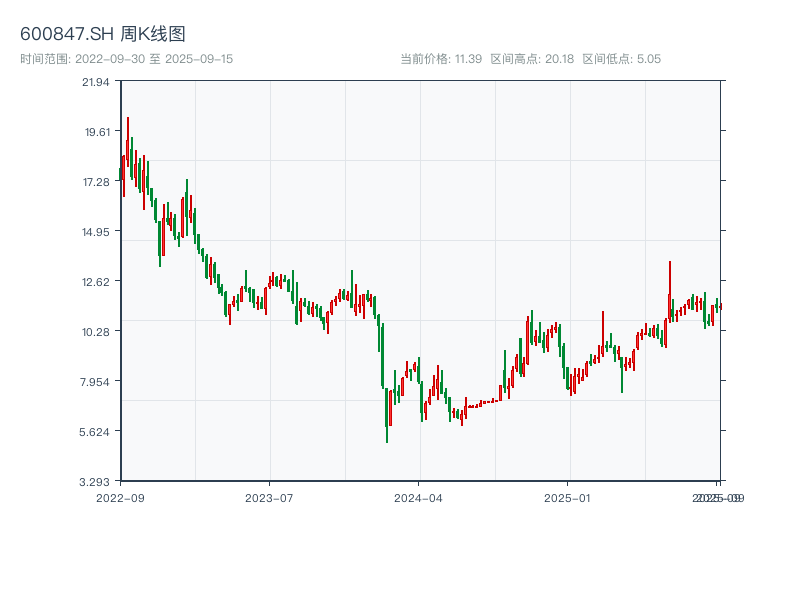Select the 2023-07 x-axis date label
Viewport: 800px width, 600px height.
[x=269, y=497]
